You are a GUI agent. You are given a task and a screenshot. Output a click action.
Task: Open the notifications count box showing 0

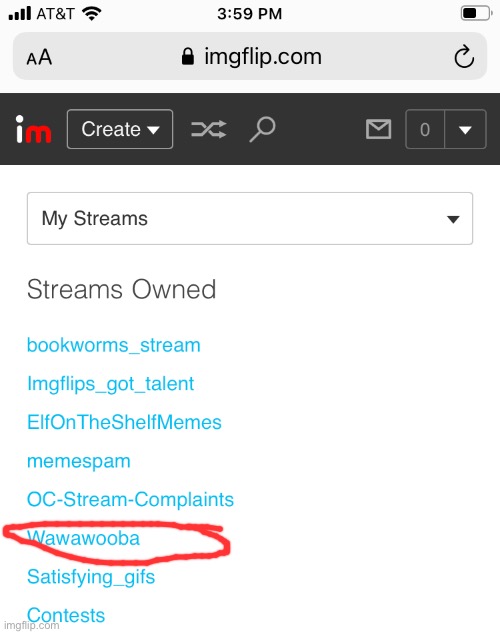425,129
